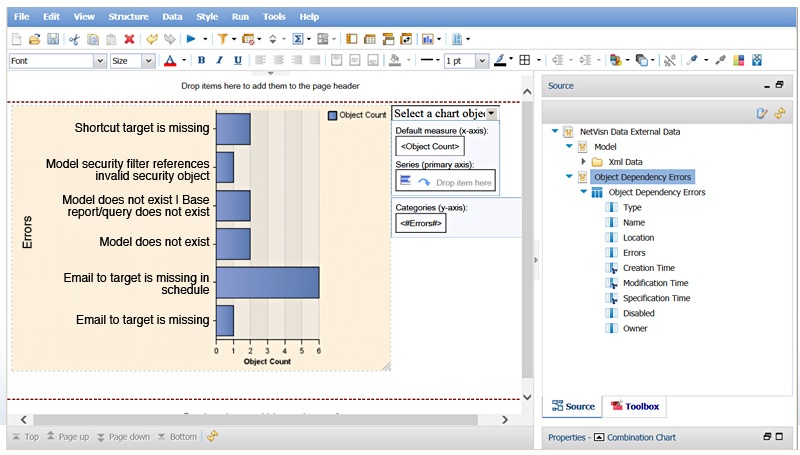800x455 pixels.
Task: Click the Insert table icon
Action: coord(370,39)
